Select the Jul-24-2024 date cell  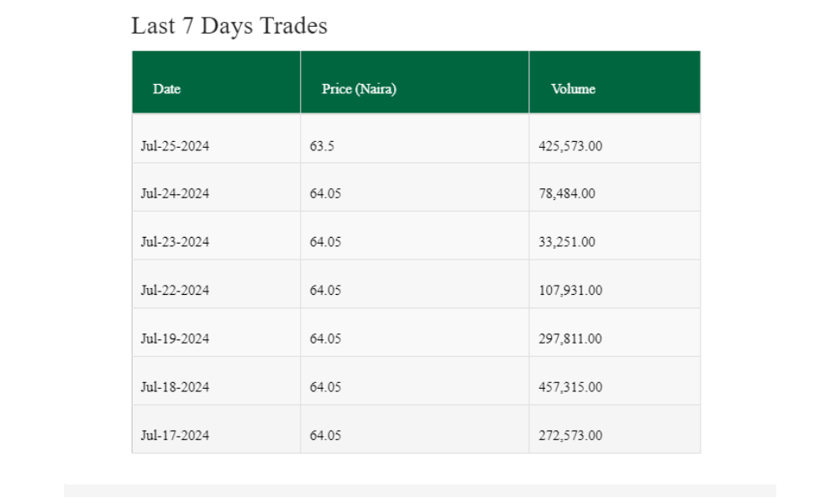(175, 193)
